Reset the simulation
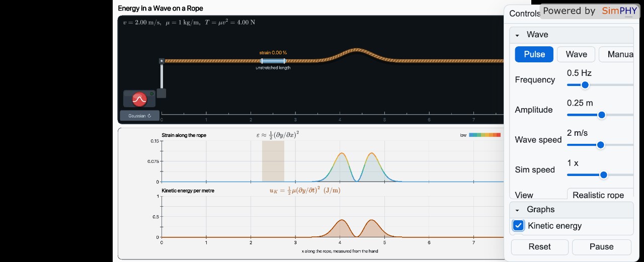Viewport: 644px width, 262px height. pos(539,247)
